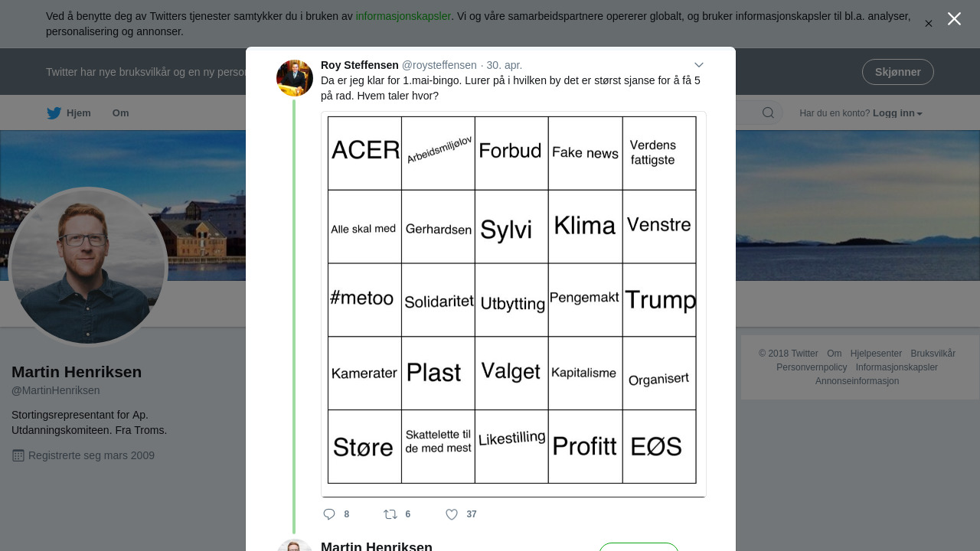Click the Twitter bird Hjem icon
Viewport: 980px width, 551px height.
click(x=54, y=113)
